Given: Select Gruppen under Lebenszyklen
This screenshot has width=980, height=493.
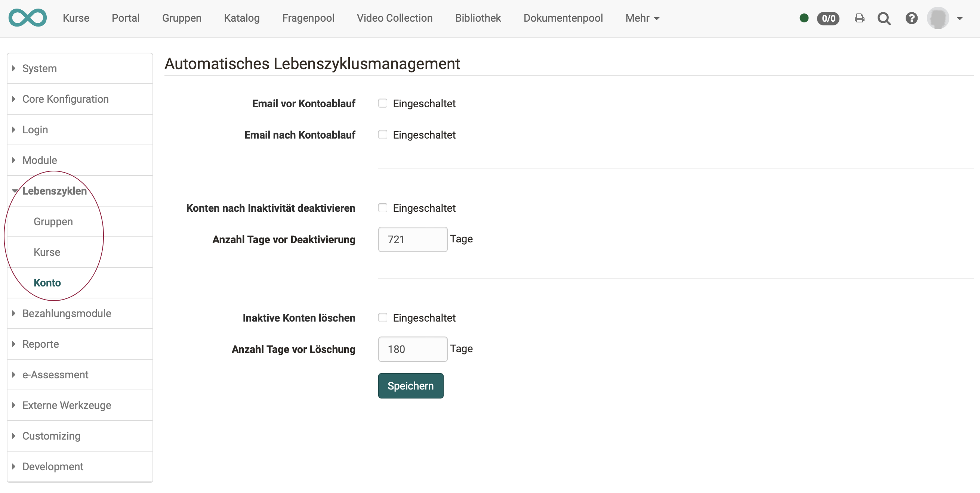Looking at the screenshot, I should (80, 221).
